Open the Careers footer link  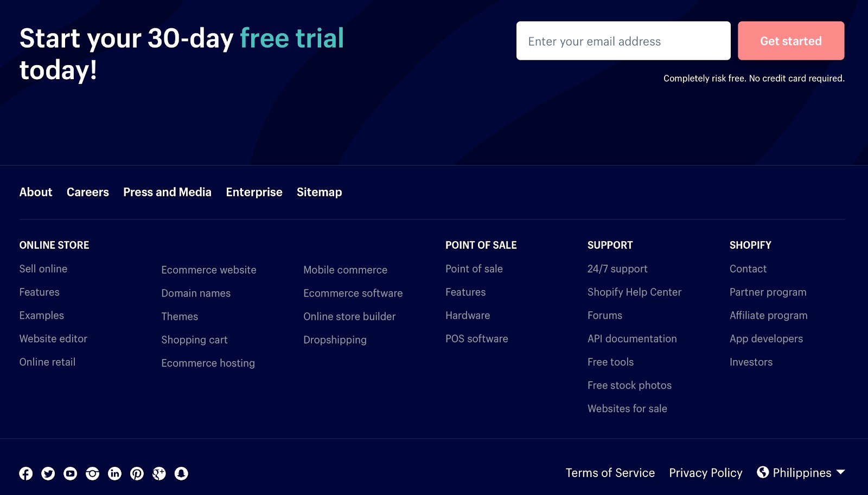(88, 192)
